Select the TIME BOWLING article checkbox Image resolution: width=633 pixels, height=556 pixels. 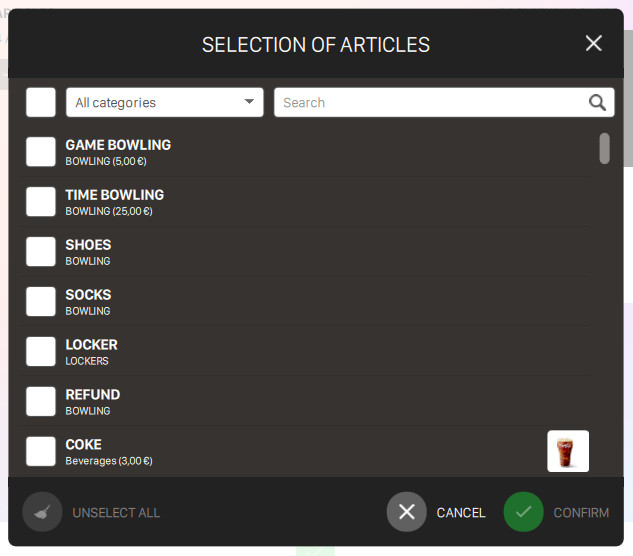pyautogui.click(x=41, y=202)
